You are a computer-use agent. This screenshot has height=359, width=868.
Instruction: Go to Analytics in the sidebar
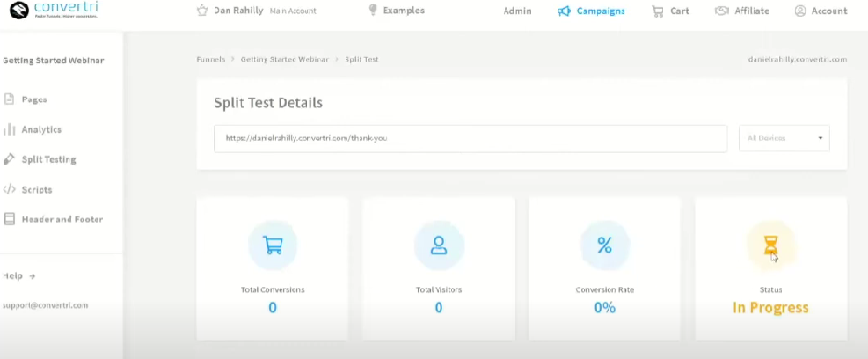pyautogui.click(x=41, y=129)
